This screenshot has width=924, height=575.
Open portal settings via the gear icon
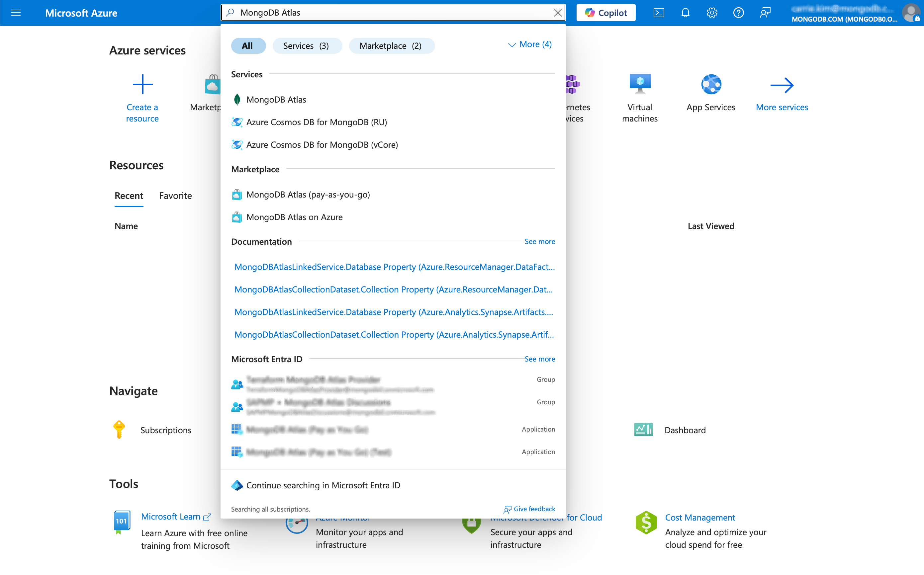[x=712, y=13]
